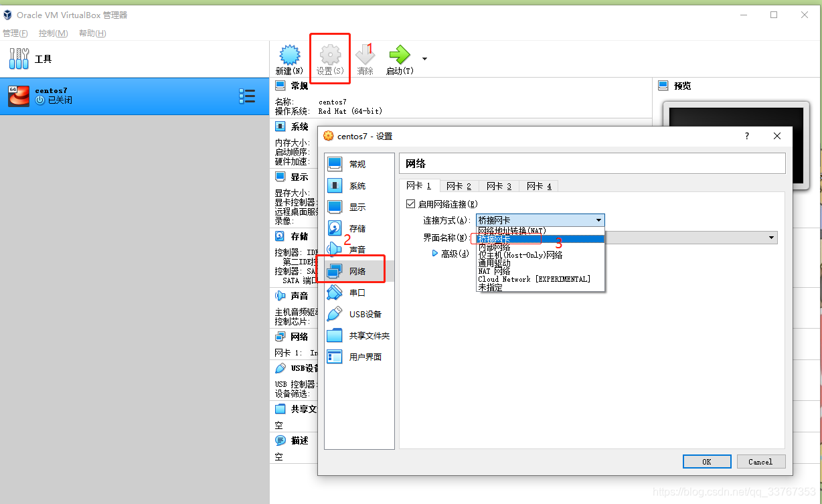The width and height of the screenshot is (822, 504).
Task: Click the Cancel button
Action: [760, 461]
